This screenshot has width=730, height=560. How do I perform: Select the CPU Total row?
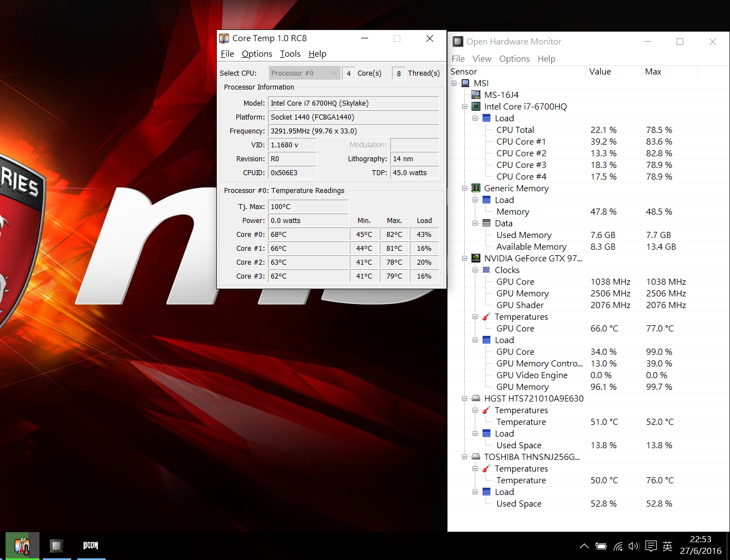(589, 130)
